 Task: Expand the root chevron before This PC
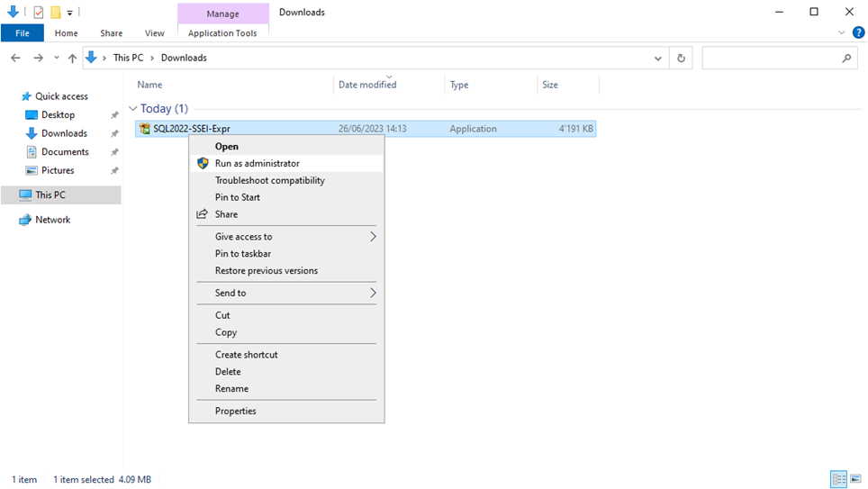104,59
